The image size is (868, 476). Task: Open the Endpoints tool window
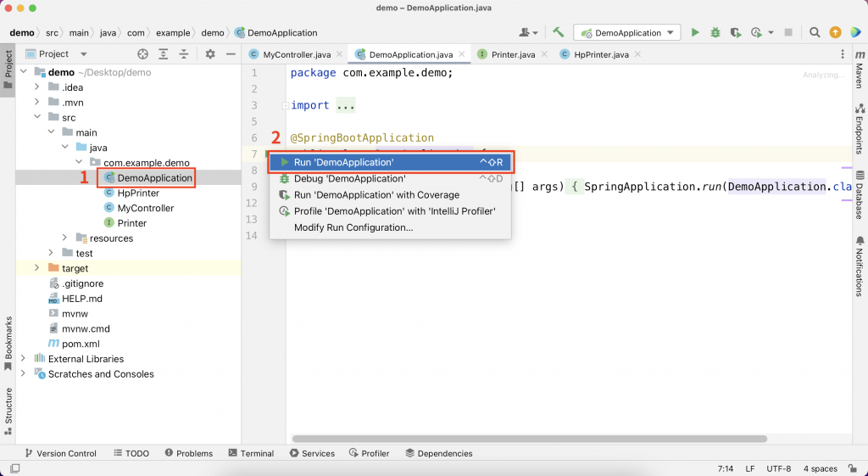tap(860, 129)
